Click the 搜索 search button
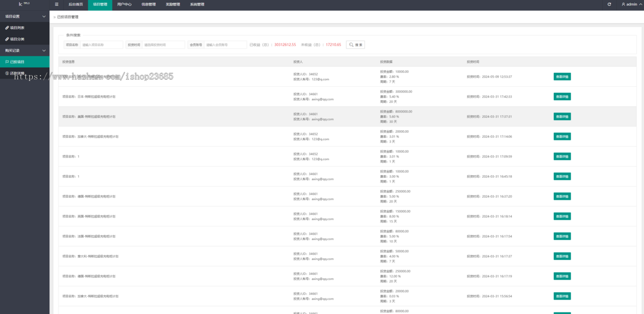This screenshot has width=644, height=314. (355, 45)
